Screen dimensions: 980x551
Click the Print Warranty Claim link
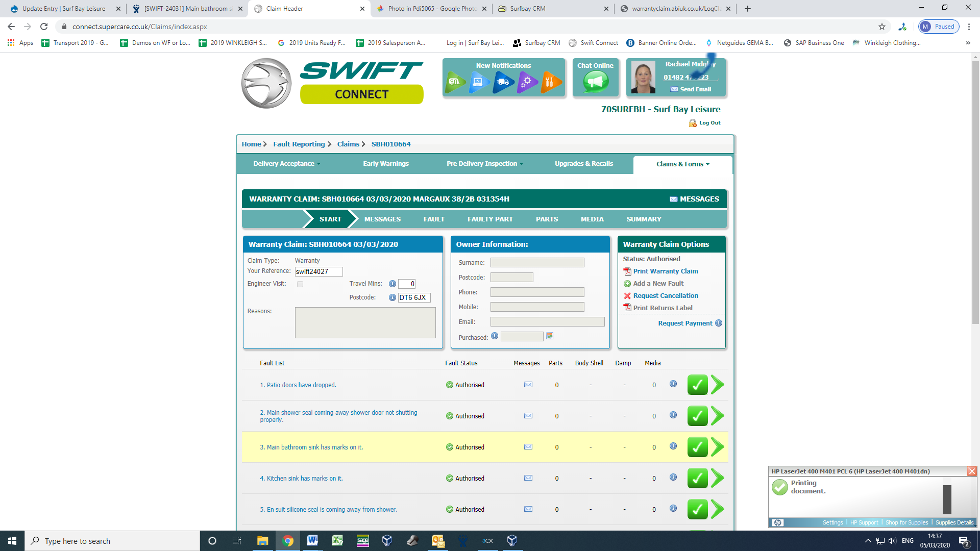pyautogui.click(x=665, y=271)
